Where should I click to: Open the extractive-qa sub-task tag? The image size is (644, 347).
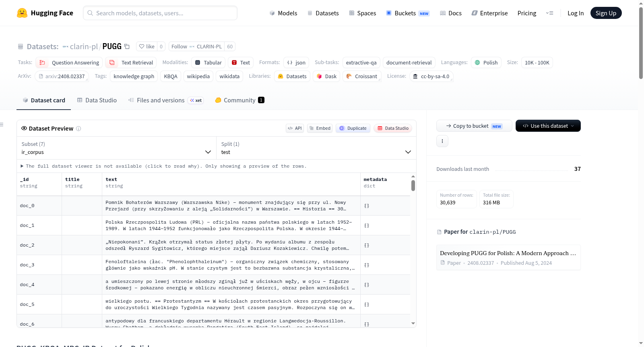[x=361, y=62]
